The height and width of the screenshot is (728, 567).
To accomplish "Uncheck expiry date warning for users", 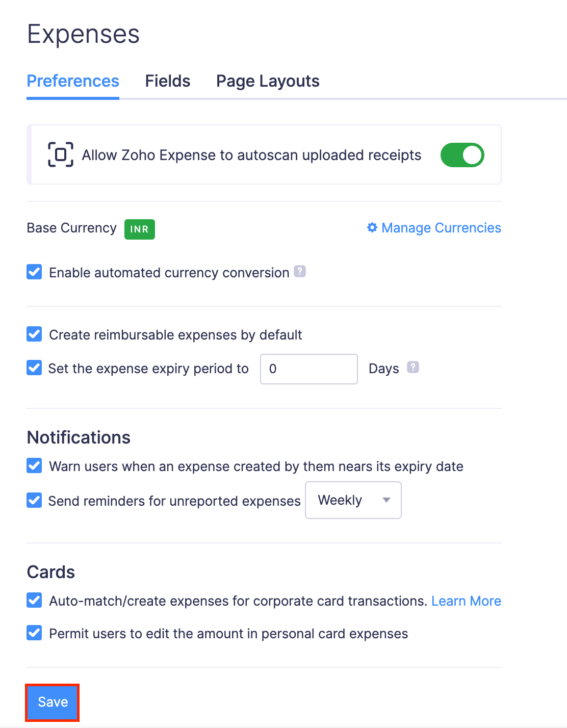I will tap(34, 465).
